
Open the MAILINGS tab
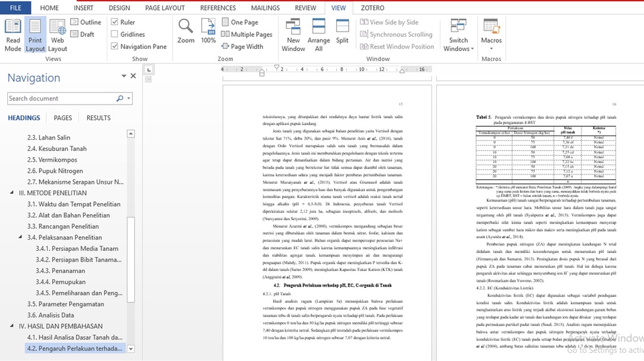click(266, 8)
